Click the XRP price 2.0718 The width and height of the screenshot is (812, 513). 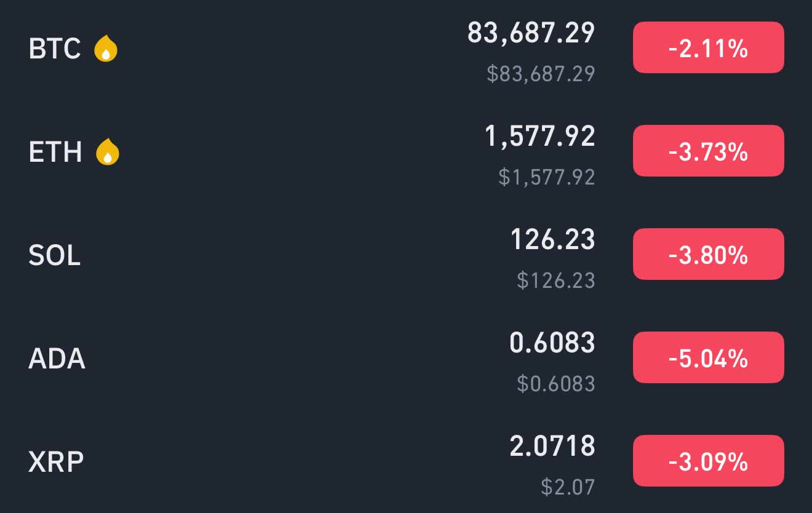(x=552, y=446)
